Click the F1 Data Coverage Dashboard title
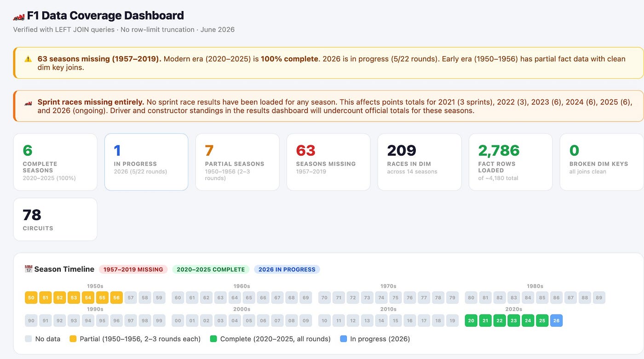The image size is (644, 359). [105, 16]
